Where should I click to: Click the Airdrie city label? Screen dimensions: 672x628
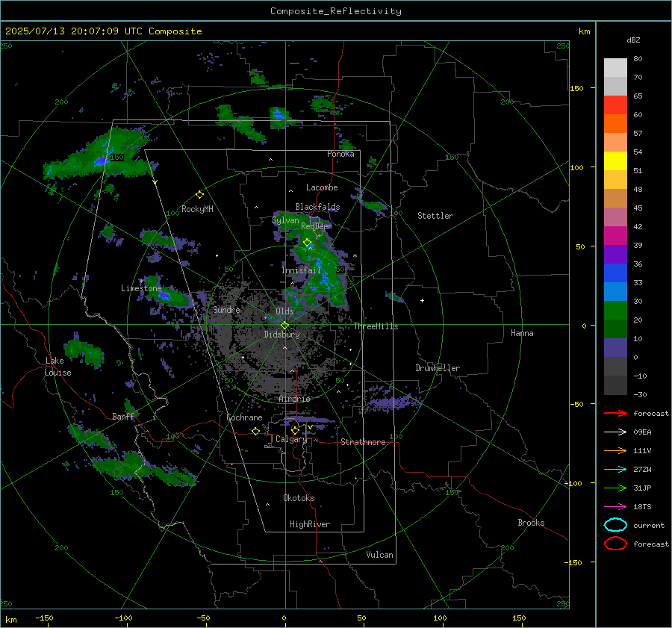[294, 399]
